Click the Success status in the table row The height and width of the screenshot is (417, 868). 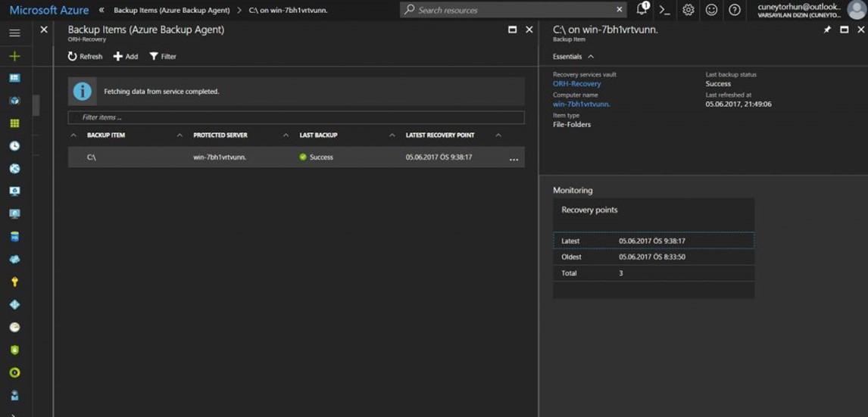316,157
